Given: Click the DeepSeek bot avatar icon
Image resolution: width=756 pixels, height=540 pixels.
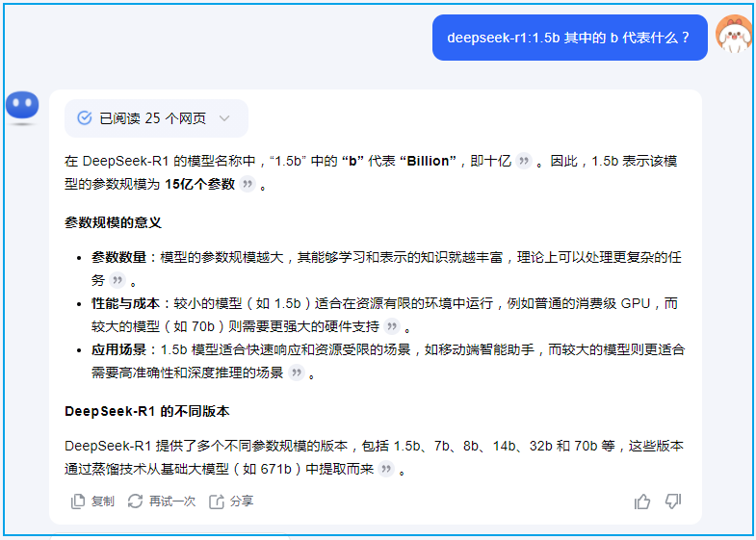Looking at the screenshot, I should [x=22, y=105].
